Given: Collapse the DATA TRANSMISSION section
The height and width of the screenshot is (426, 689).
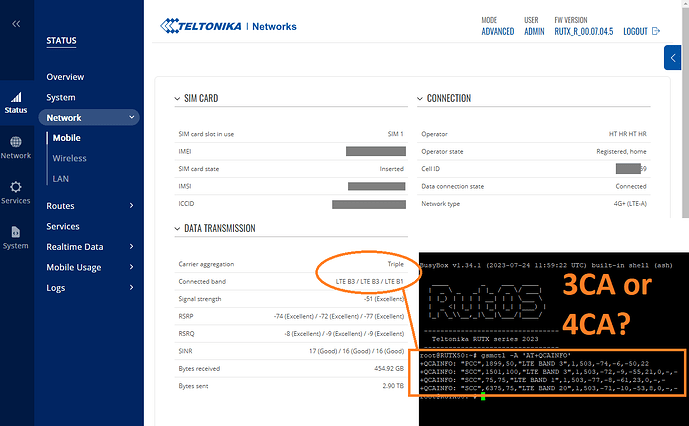Looking at the screenshot, I should pyautogui.click(x=177, y=229).
